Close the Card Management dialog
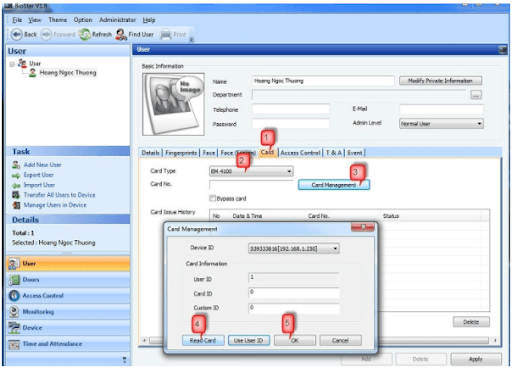 pos(363,227)
